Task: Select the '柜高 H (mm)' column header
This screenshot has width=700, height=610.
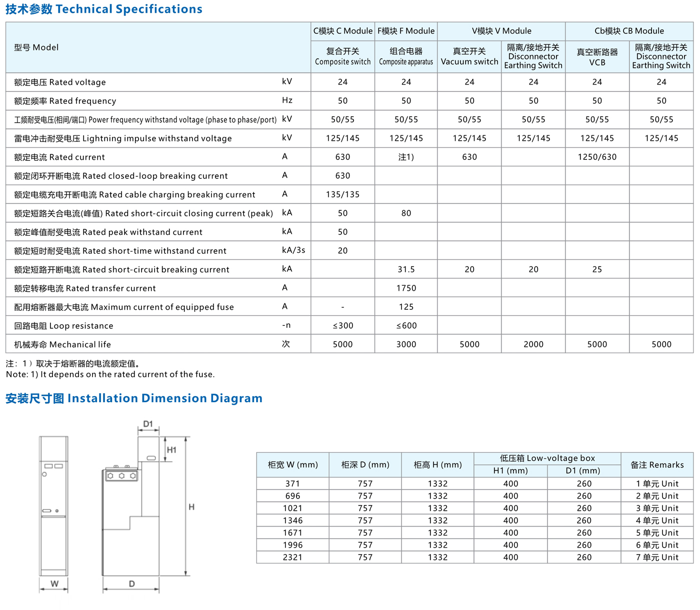Action: 437,465
